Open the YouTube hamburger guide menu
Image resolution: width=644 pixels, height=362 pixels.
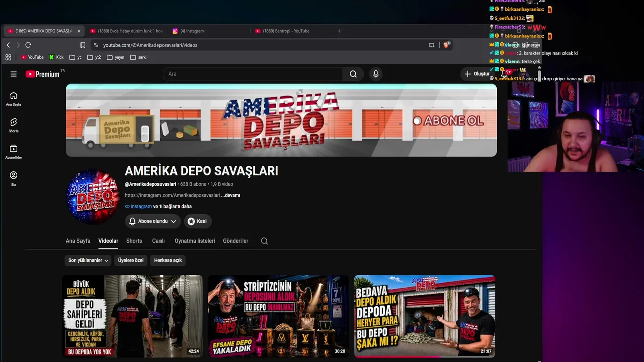(14, 74)
